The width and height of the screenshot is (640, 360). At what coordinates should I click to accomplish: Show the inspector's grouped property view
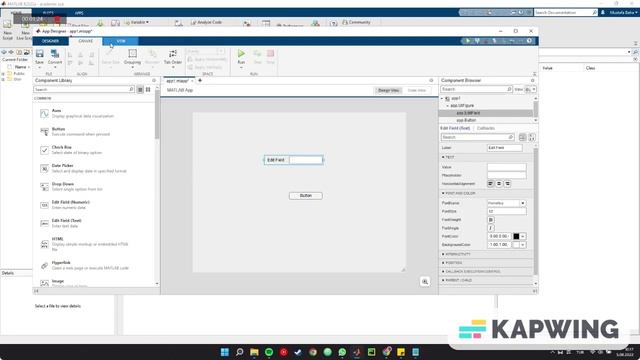coord(522,138)
